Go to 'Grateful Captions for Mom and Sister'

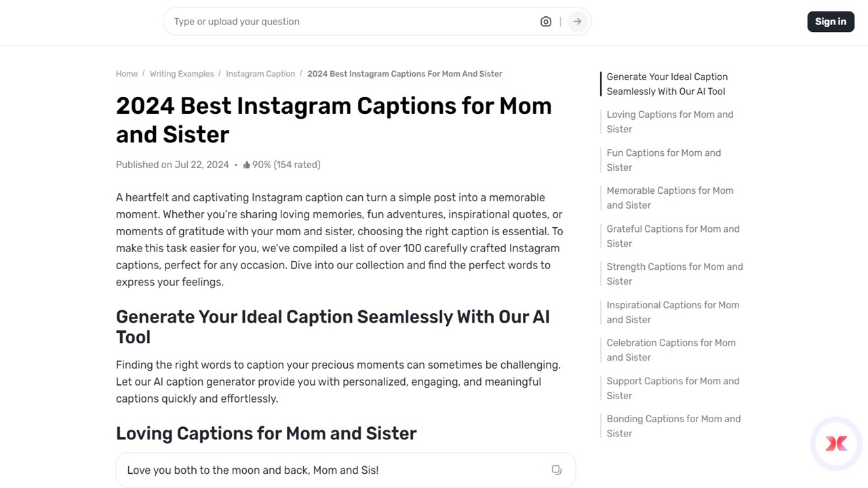[673, 236]
